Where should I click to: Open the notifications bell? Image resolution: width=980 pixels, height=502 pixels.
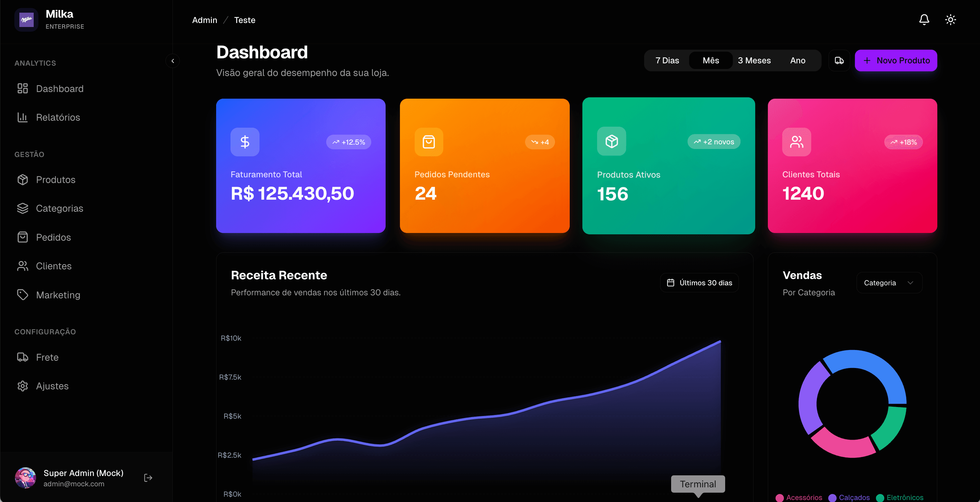pos(924,19)
